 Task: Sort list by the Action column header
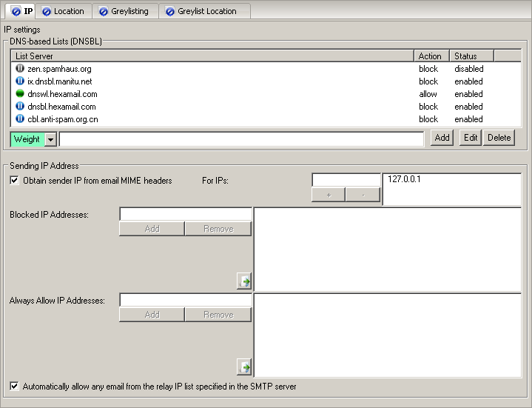(x=430, y=56)
